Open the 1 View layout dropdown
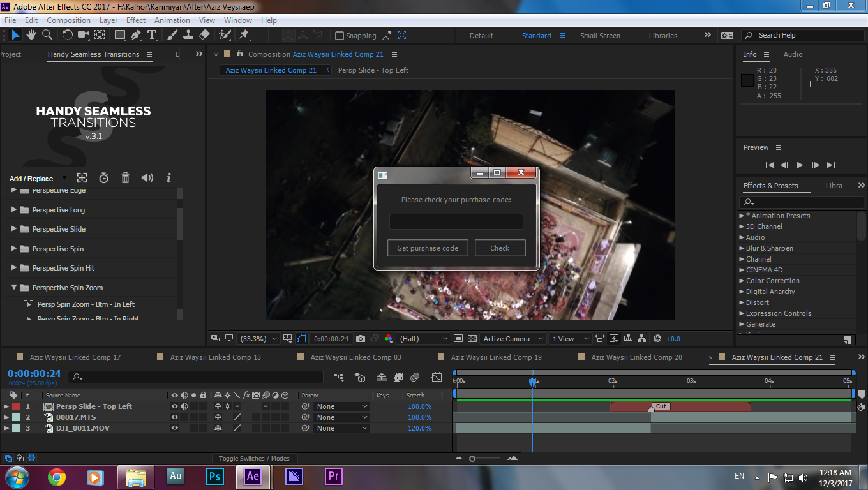This screenshot has width=868, height=490. pyautogui.click(x=570, y=339)
